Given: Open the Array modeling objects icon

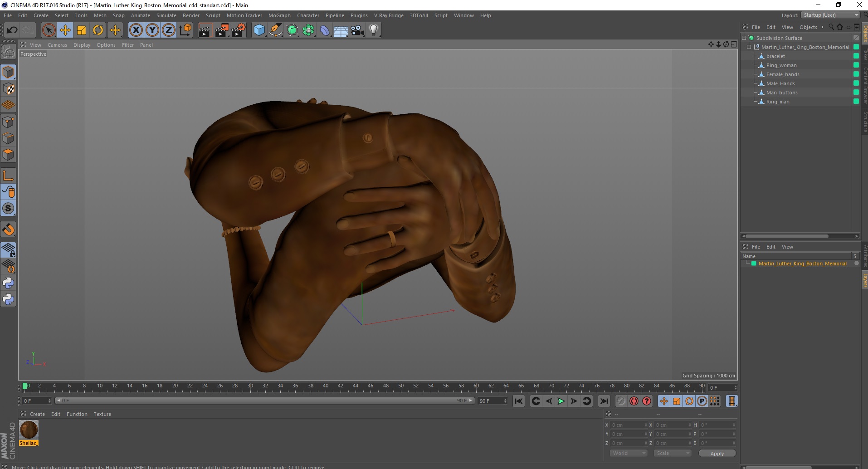Looking at the screenshot, I should click(308, 30).
